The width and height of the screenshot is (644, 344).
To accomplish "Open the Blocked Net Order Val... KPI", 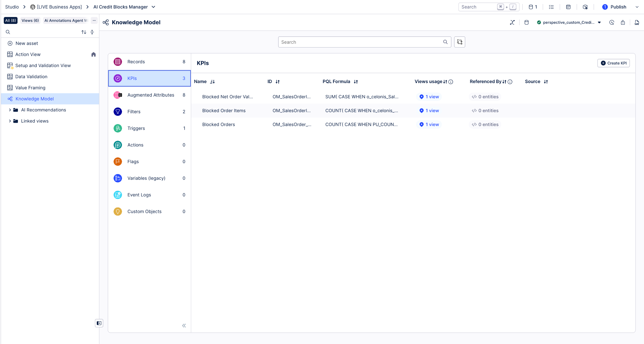I will [x=227, y=97].
